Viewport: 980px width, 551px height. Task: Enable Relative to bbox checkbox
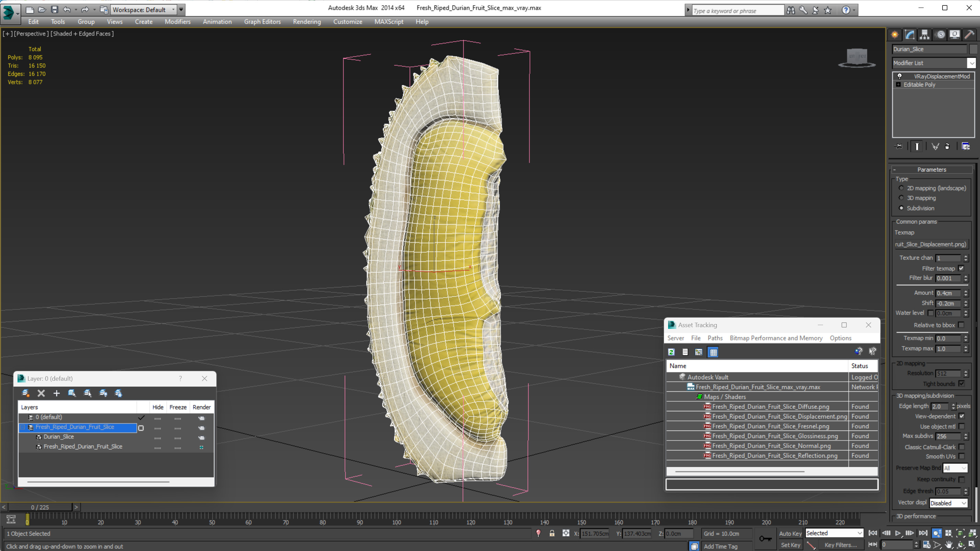pyautogui.click(x=961, y=325)
